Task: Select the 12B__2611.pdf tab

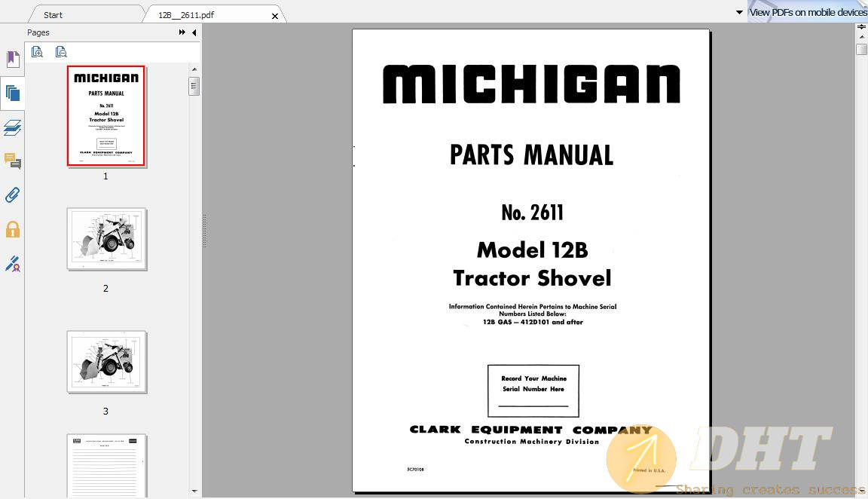Action: pyautogui.click(x=186, y=15)
